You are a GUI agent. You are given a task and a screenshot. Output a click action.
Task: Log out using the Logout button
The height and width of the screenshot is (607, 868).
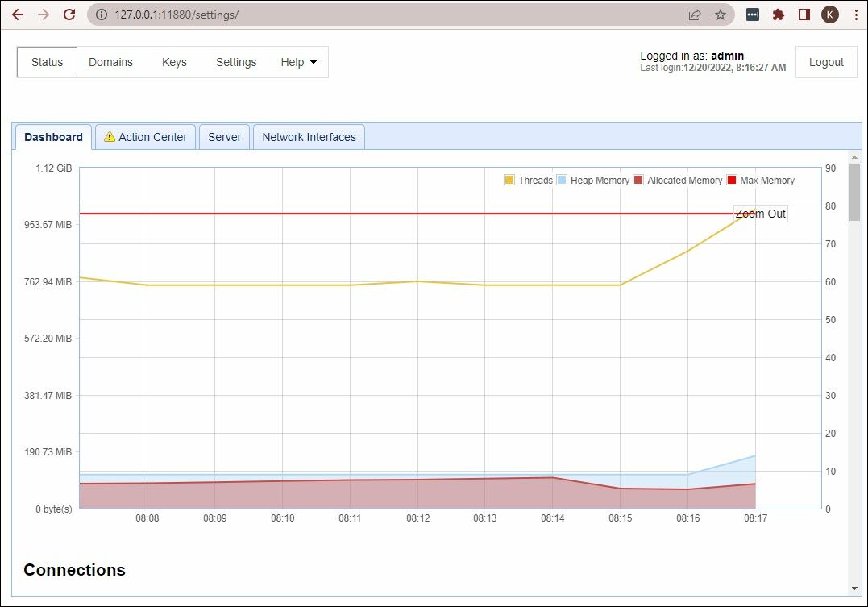click(826, 62)
